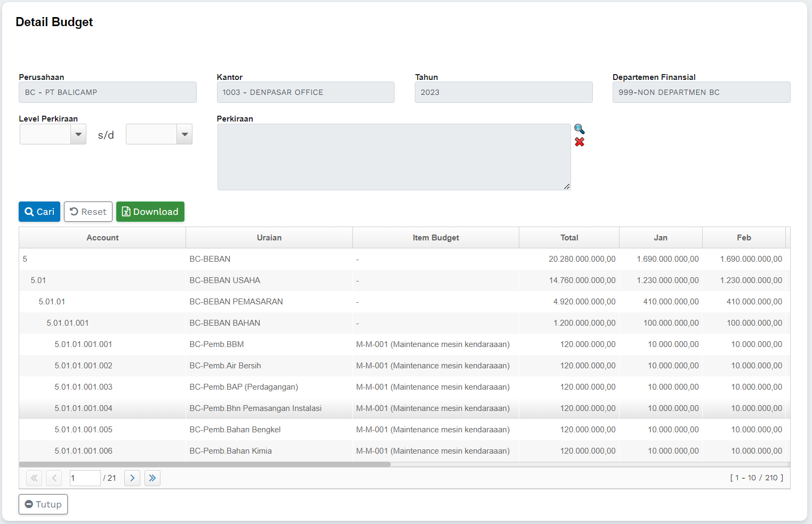Sort by the Account column header
The image size is (812, 524).
[x=102, y=238]
